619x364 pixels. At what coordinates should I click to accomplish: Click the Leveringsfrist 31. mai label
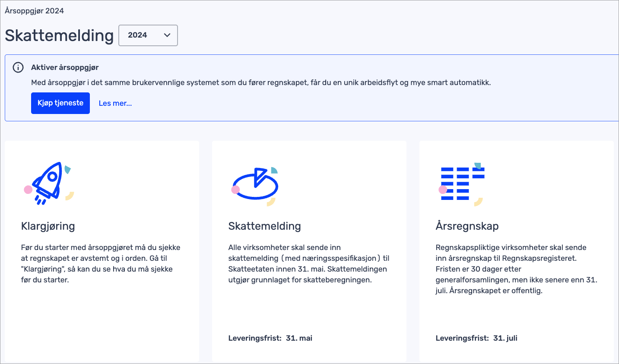270,338
